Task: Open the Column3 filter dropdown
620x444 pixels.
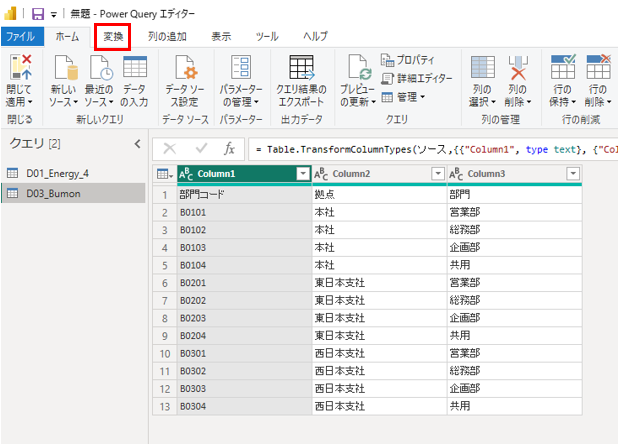Action: [x=573, y=174]
